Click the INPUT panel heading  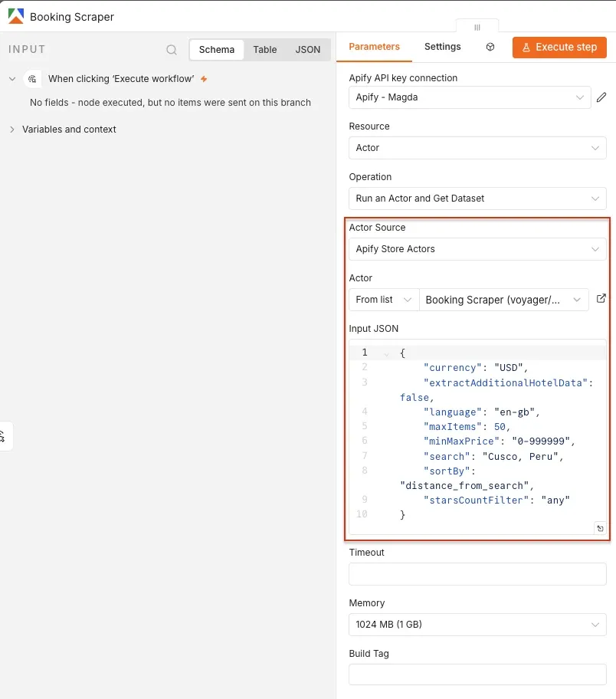[27, 49]
